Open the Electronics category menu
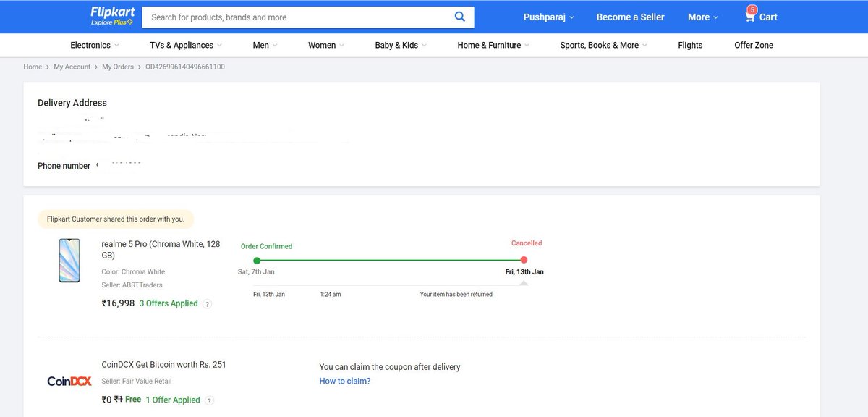 95,45
